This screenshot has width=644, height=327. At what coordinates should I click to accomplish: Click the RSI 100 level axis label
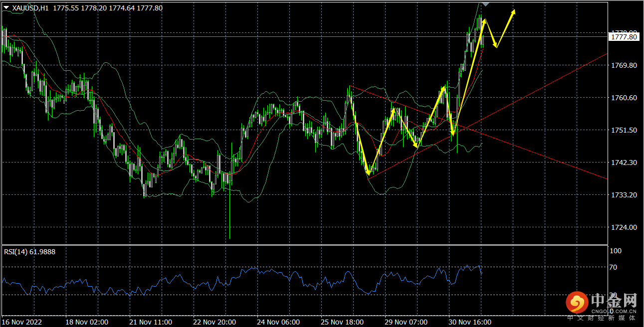615,251
